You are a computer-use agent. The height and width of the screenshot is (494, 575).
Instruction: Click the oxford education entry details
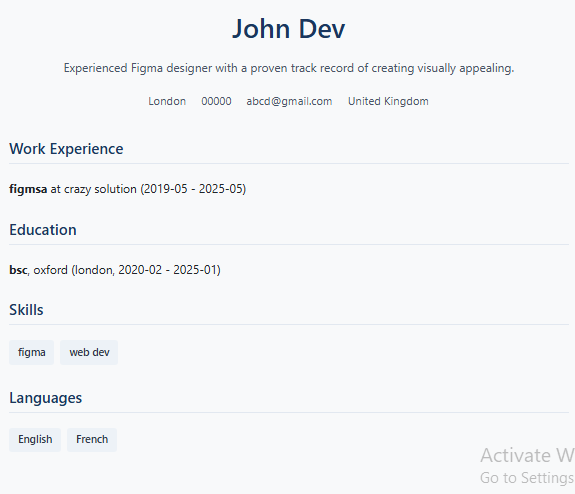(127, 270)
